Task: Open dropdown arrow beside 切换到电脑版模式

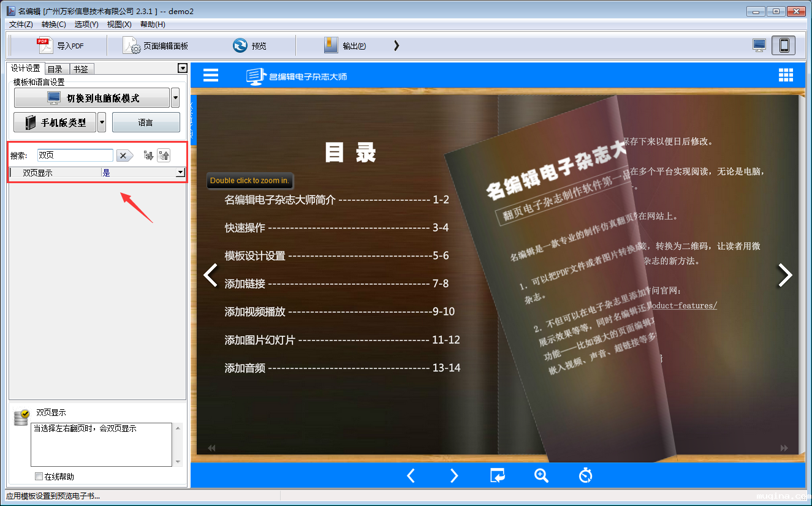Action: click(175, 98)
